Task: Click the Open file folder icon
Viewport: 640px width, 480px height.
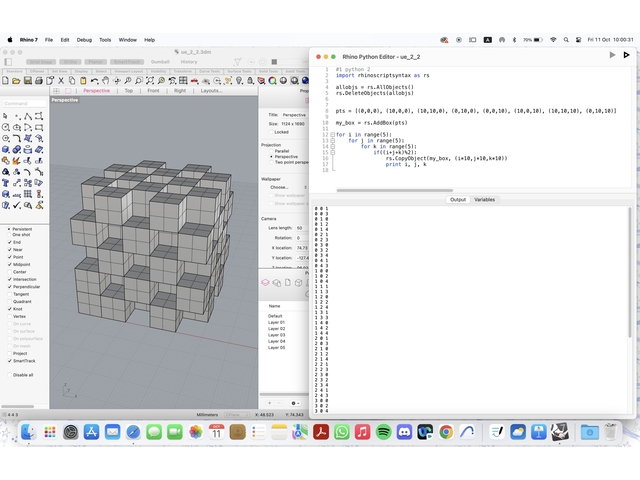Action: (17, 80)
